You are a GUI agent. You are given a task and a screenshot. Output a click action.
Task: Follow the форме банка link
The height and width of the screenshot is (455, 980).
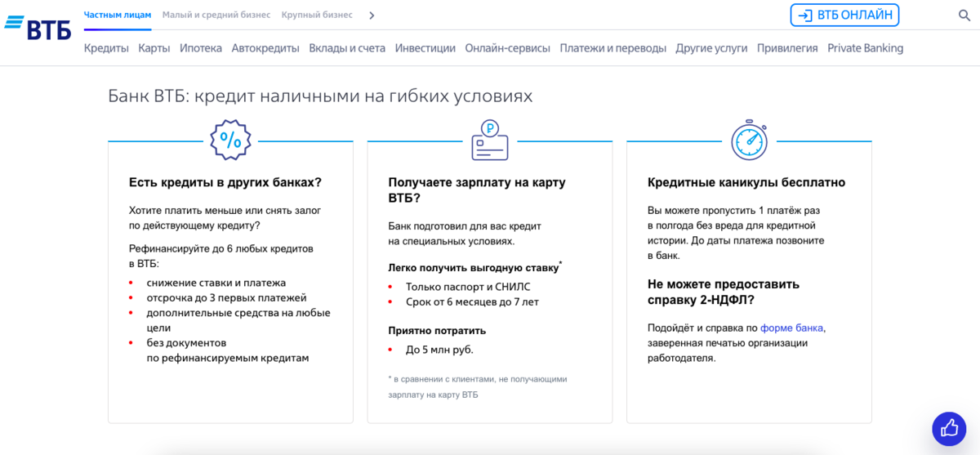[x=791, y=328]
